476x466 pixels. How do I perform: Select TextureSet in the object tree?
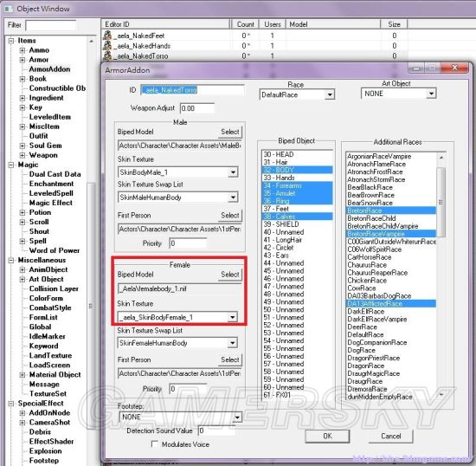(x=48, y=394)
